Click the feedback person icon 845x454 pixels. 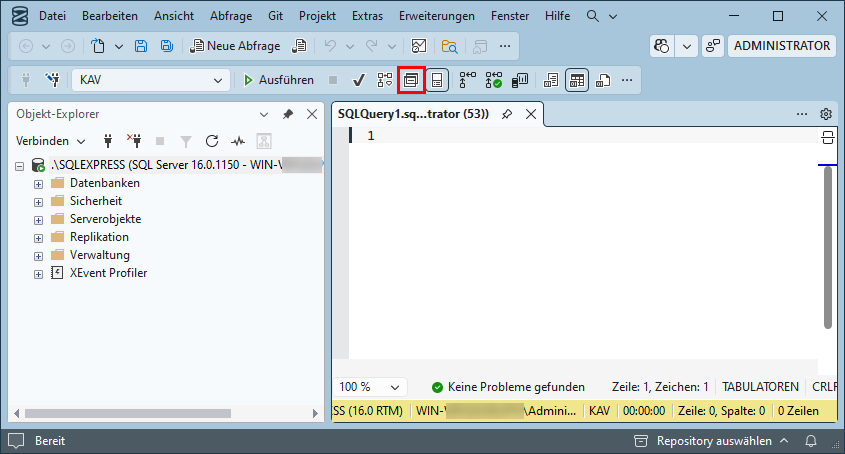(713, 46)
